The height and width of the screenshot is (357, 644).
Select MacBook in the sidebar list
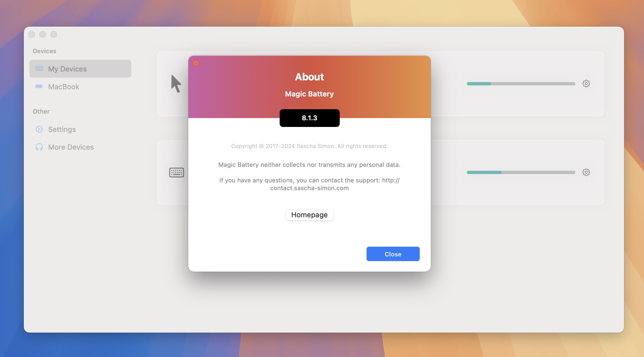64,86
